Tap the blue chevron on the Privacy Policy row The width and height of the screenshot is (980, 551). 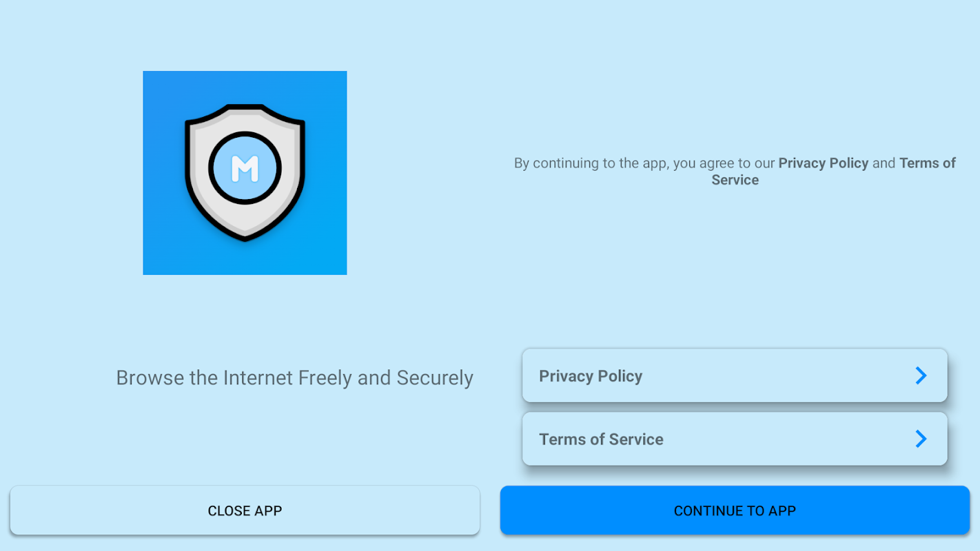point(921,375)
